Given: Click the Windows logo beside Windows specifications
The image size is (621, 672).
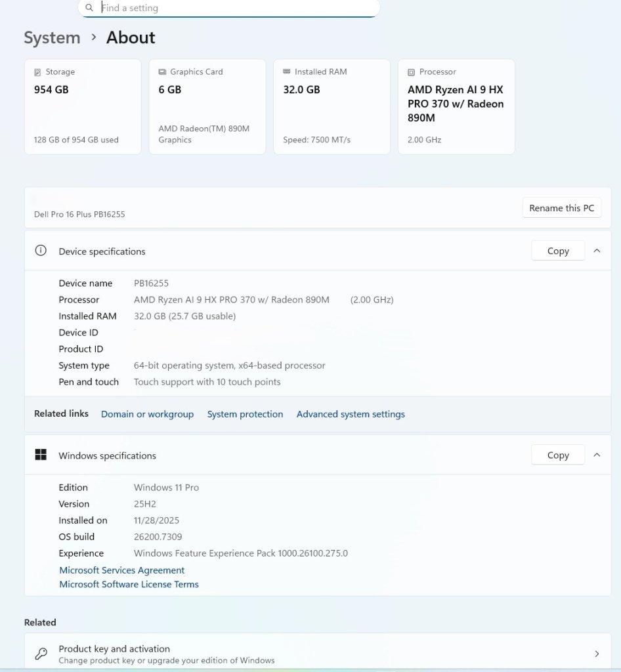Looking at the screenshot, I should [41, 455].
